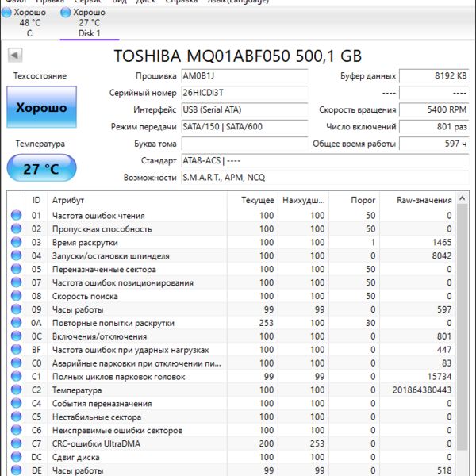Click the large blue Хорошо health status button
The height and width of the screenshot is (476, 476).
coord(41,107)
